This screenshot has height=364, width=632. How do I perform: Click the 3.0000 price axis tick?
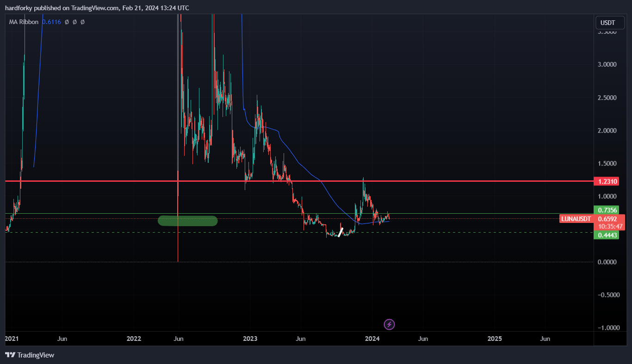coord(607,64)
